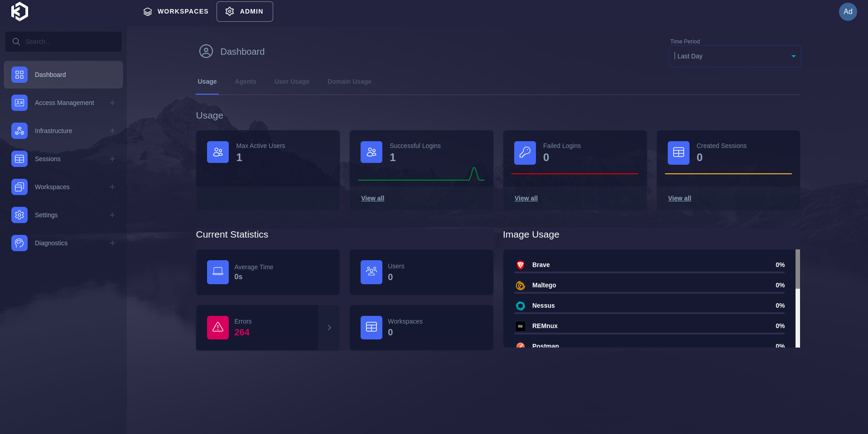Viewport: 868px width, 434px height.
Task: Click the 'Current Statistics' heading
Action: tap(232, 234)
